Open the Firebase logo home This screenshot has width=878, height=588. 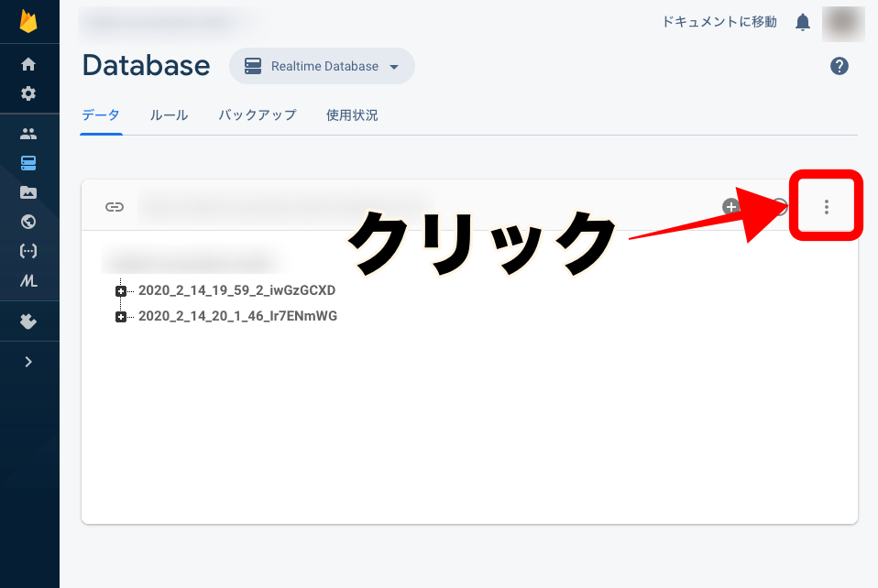pyautogui.click(x=28, y=22)
